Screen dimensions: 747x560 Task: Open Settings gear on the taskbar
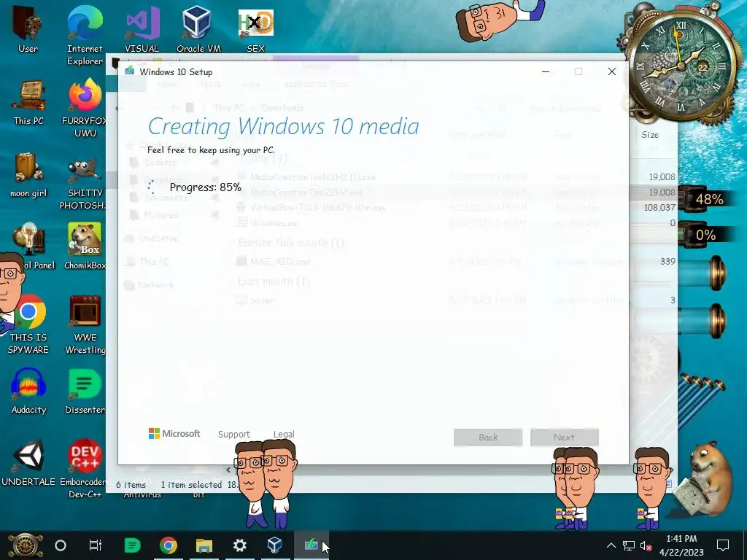[x=239, y=545]
